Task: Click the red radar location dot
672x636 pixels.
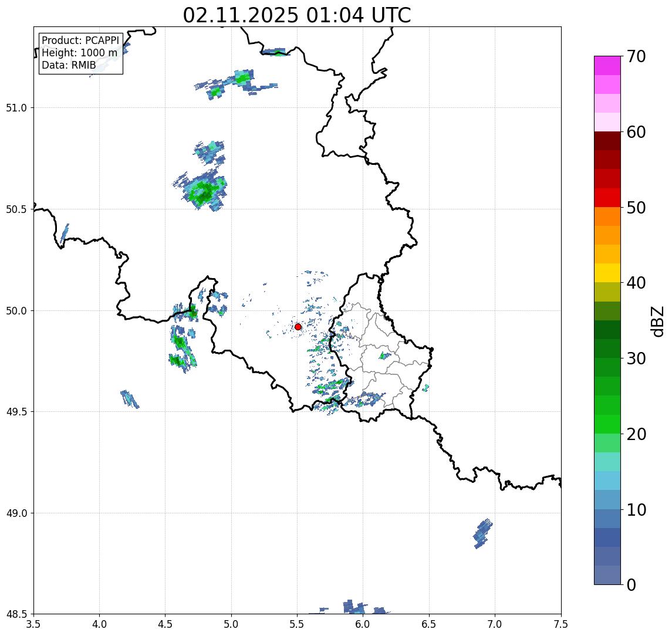Action: [298, 327]
